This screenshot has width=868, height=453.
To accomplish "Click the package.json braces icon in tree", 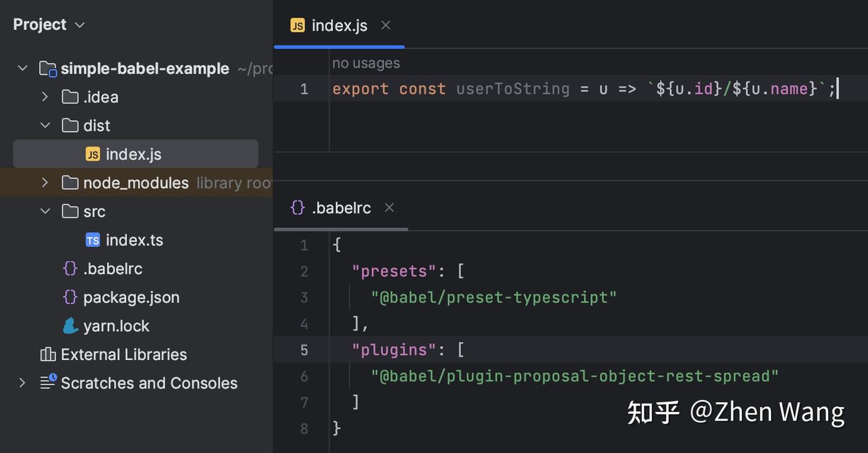I will tap(70, 297).
